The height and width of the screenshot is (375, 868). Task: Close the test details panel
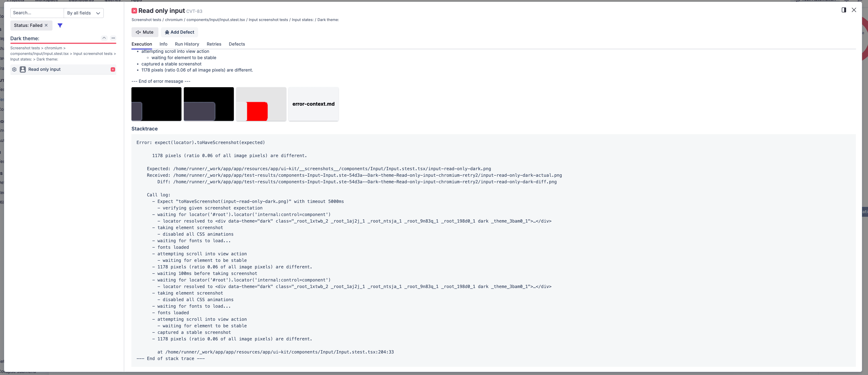(x=854, y=10)
